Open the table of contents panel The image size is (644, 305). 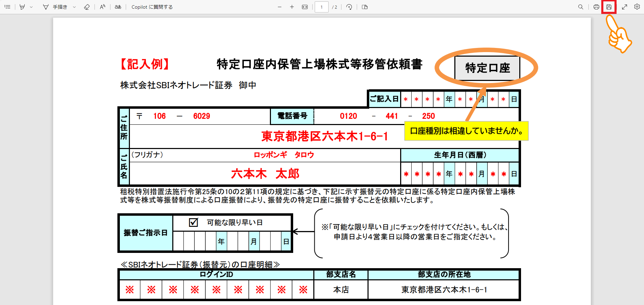coord(7,7)
